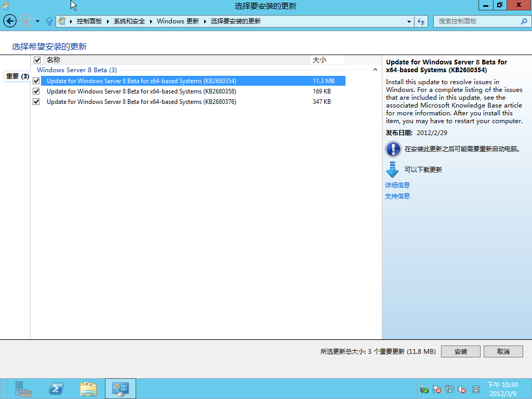The height and width of the screenshot is (399, 532).
Task: Toggle the select-all checkbox beside 名称
Action: click(x=37, y=60)
